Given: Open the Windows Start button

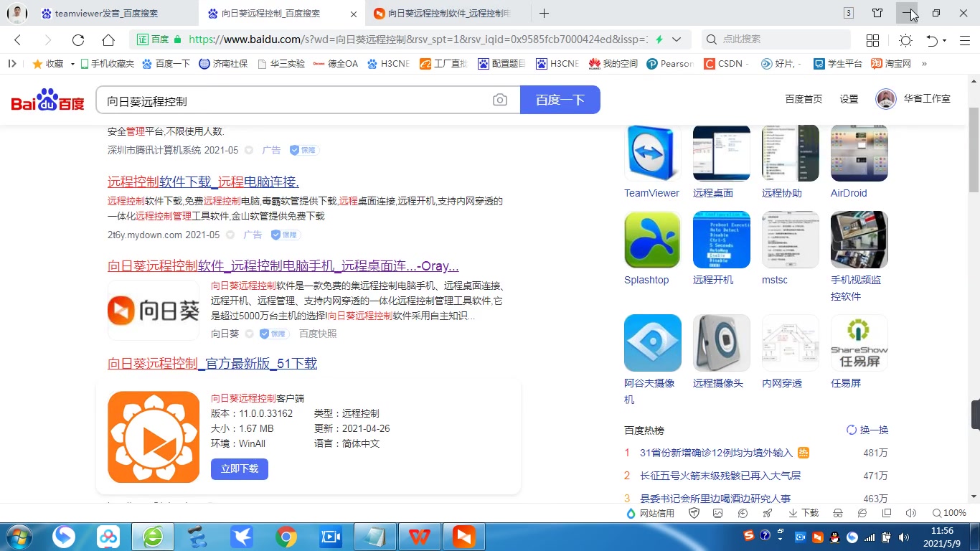Looking at the screenshot, I should point(18,537).
